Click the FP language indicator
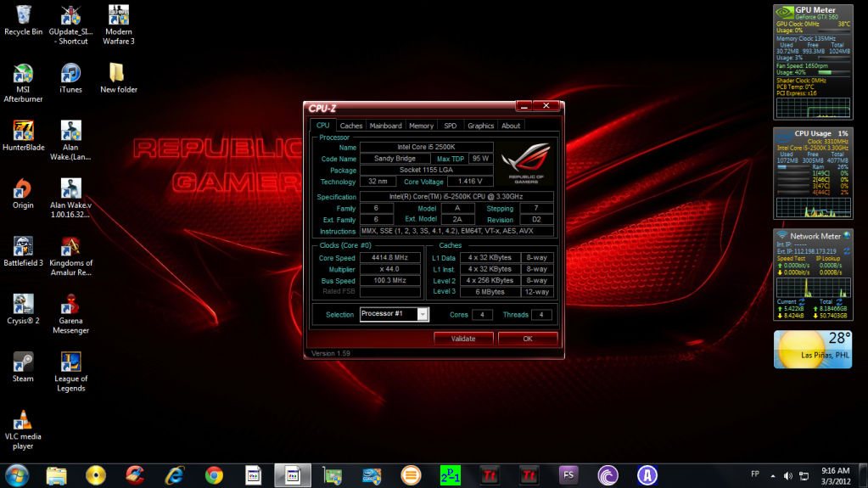This screenshot has height=488, width=868. click(755, 474)
